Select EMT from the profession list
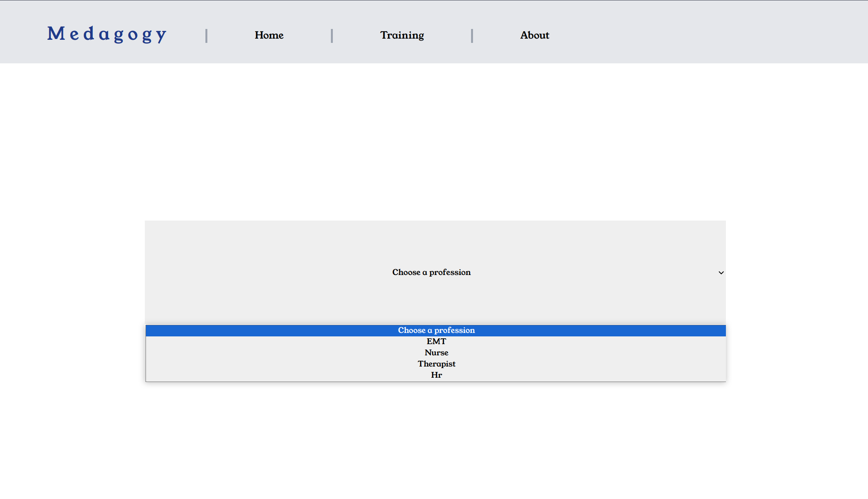 436,341
